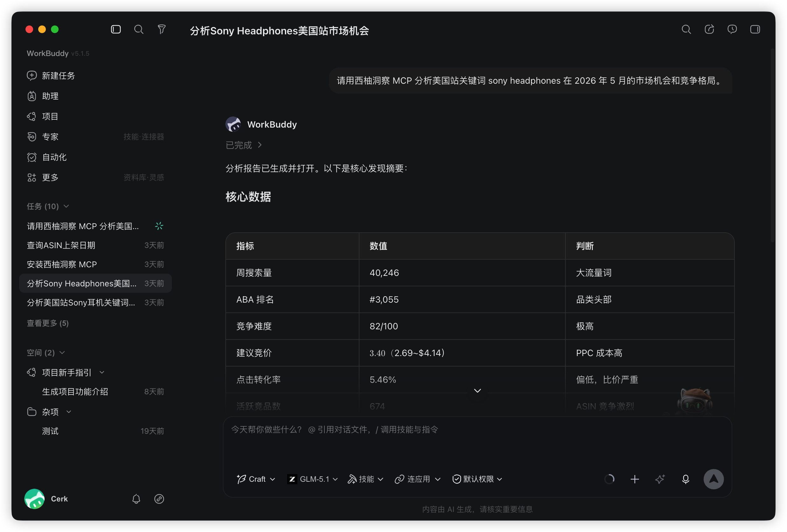The width and height of the screenshot is (787, 532).
Task: Click the loading progress ring icon
Action: point(609,479)
